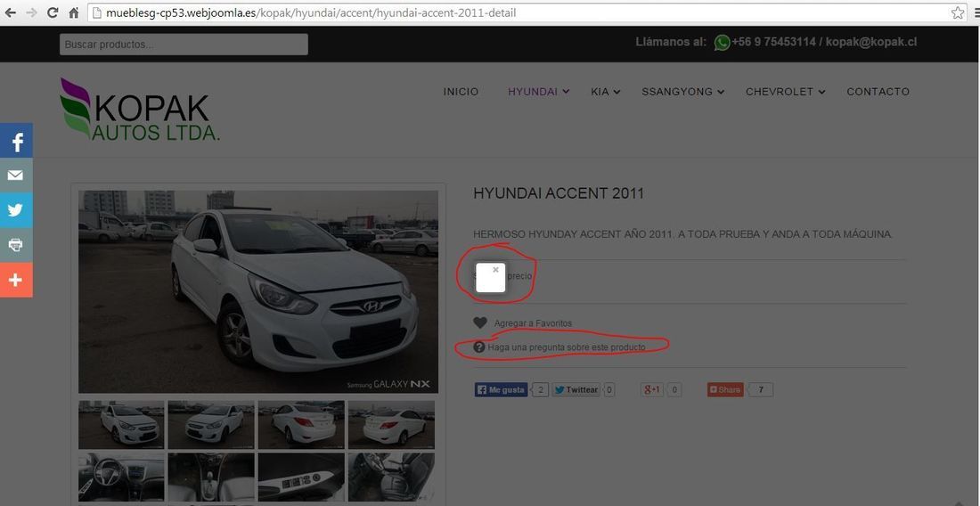The image size is (980, 506).
Task: Click Haga una pregunta sobre este producto link
Action: click(x=567, y=347)
